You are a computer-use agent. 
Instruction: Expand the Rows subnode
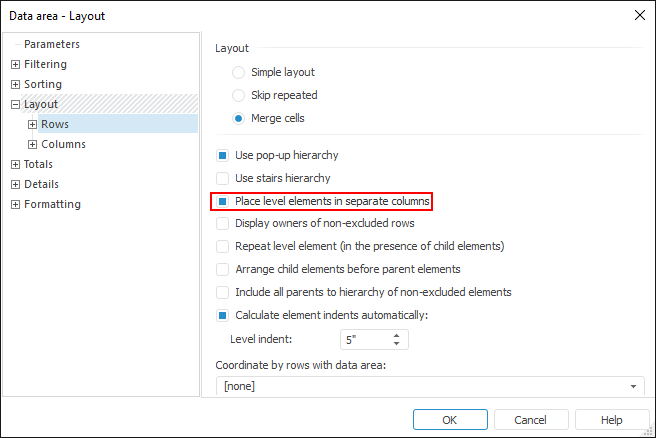click(x=33, y=124)
